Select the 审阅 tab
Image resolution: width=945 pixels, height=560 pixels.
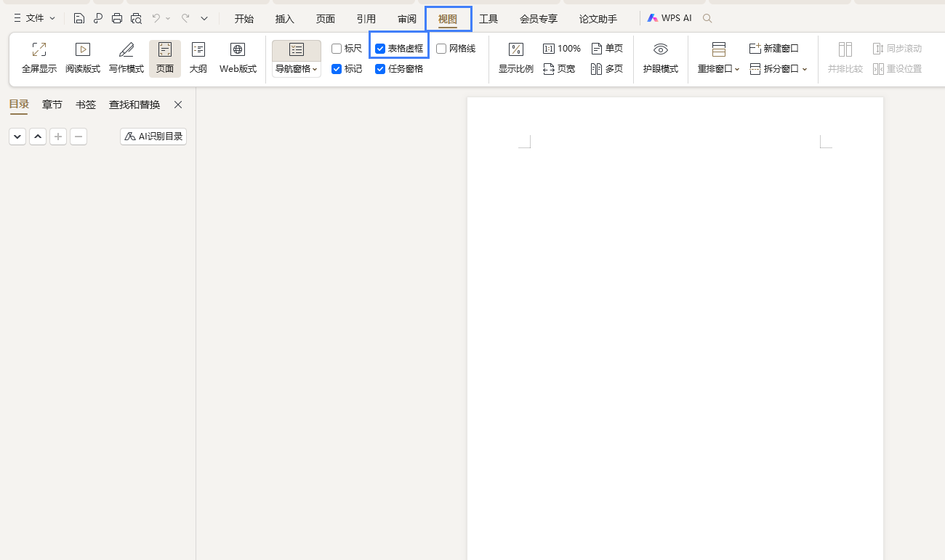point(407,19)
